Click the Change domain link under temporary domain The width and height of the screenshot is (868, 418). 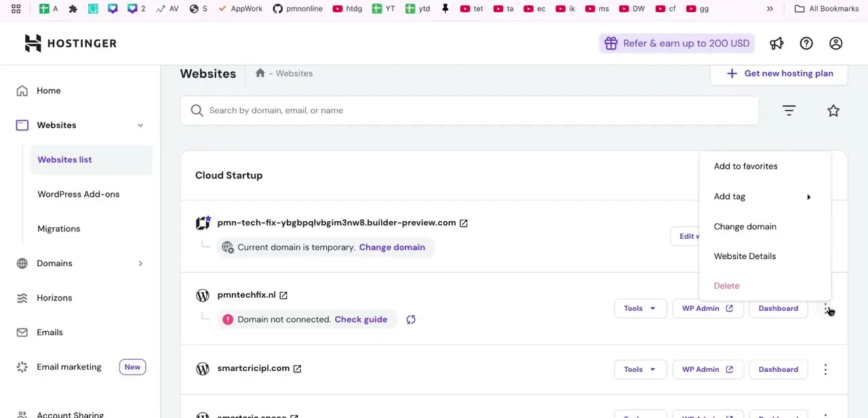click(392, 248)
